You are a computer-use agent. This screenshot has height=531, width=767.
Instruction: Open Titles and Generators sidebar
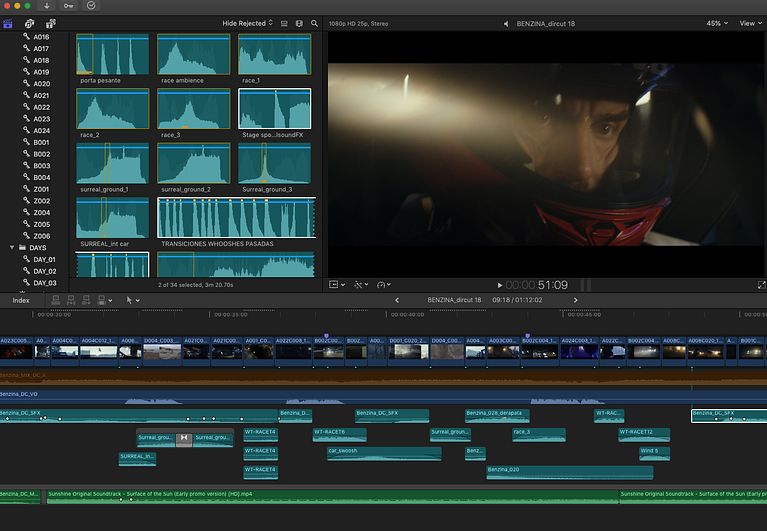[x=50, y=23]
